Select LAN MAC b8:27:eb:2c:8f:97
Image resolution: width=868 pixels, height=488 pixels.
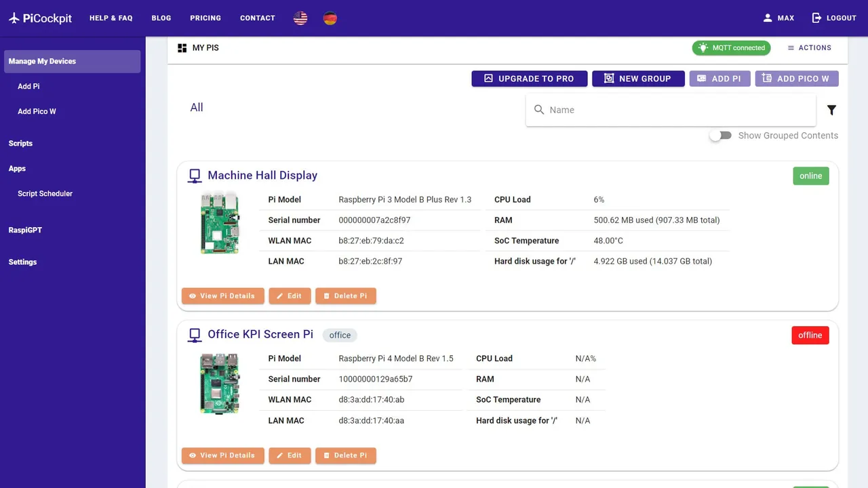370,262
